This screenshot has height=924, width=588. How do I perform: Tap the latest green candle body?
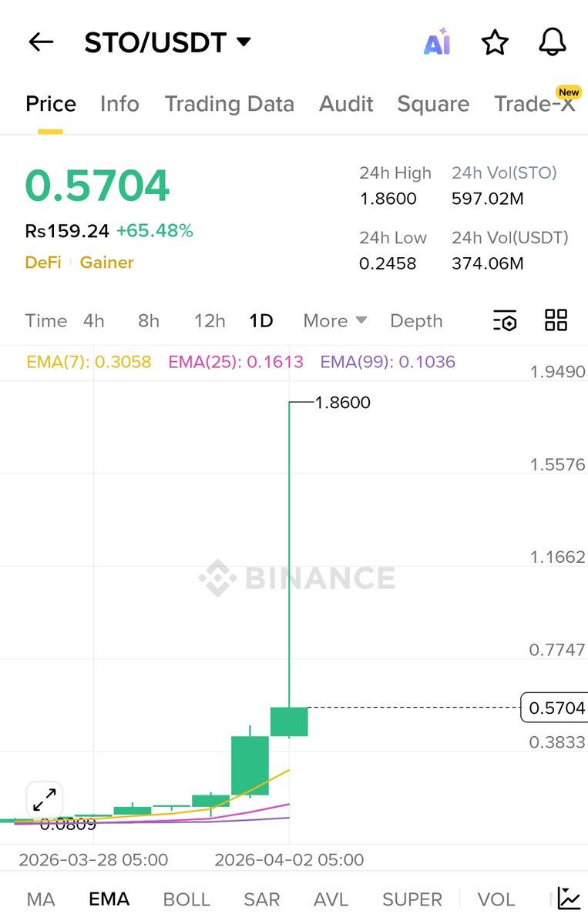(289, 721)
